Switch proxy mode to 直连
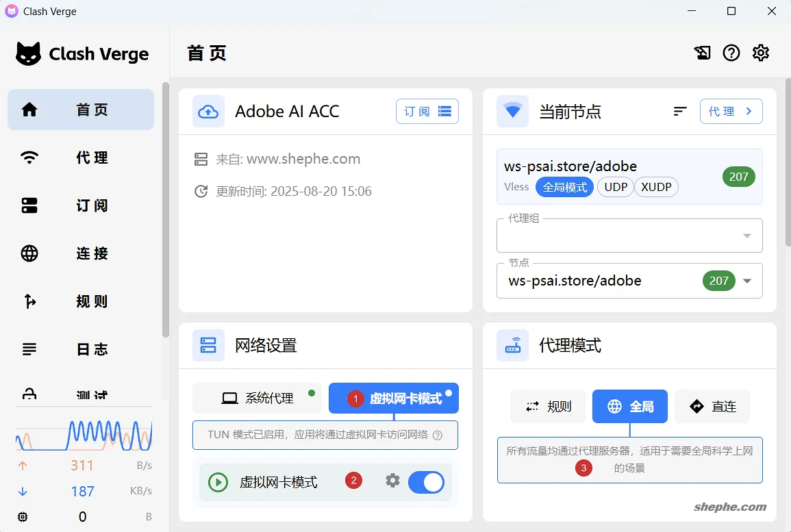Image resolution: width=791 pixels, height=532 pixels. click(x=712, y=406)
